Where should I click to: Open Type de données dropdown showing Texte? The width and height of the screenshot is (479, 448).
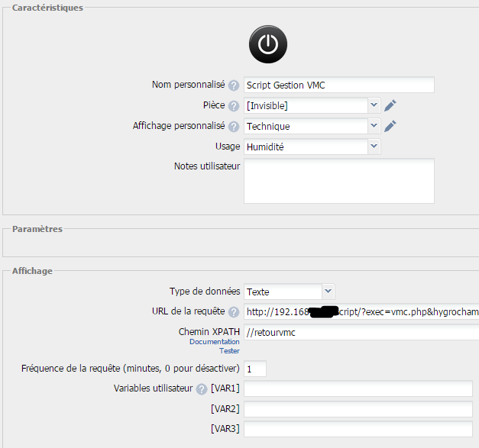(x=289, y=292)
